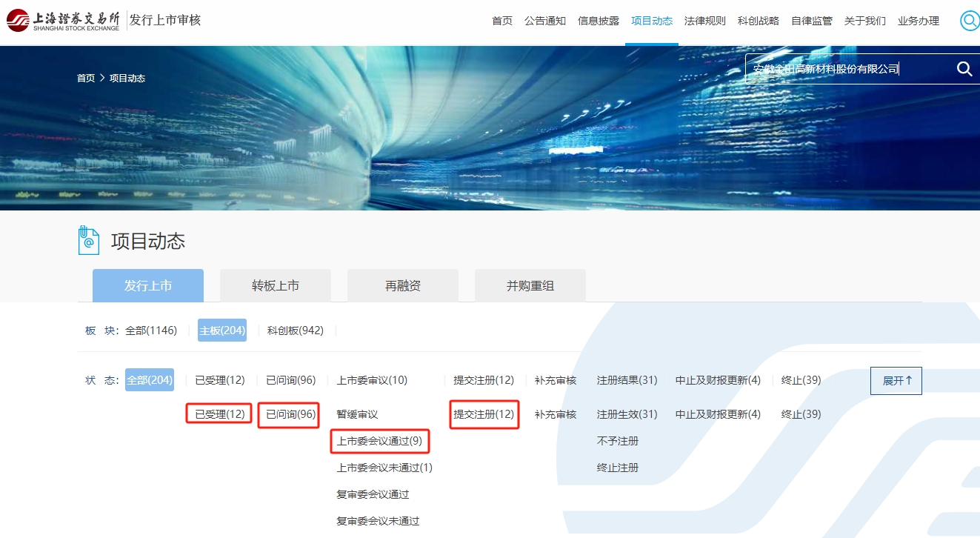Screen dimensions: 980x538
Task: Switch to the 再融资 tab
Action: 403,285
